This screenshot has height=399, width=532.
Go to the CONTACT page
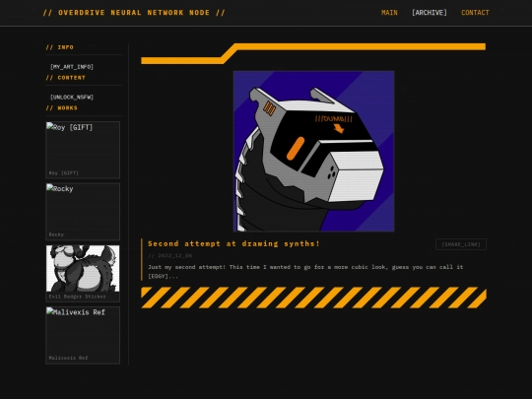point(475,13)
